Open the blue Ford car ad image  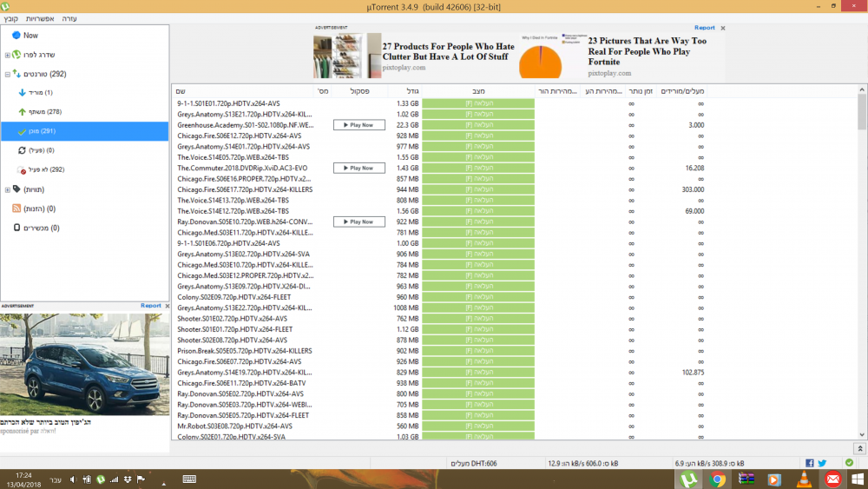85,365
